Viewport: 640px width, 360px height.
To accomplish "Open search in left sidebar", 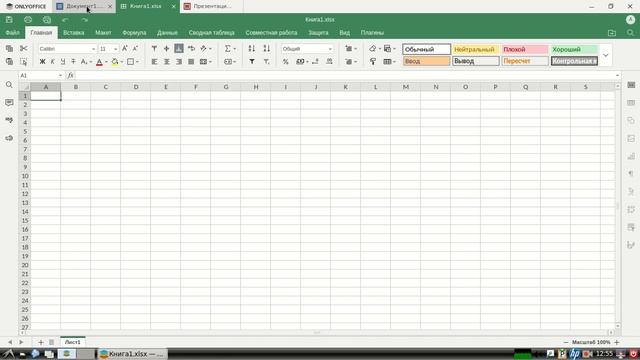I will click(x=9, y=84).
